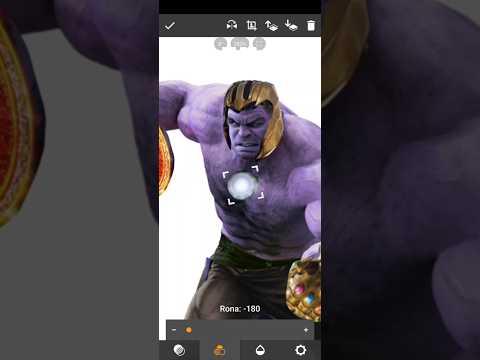Send the layer backward with down-arrow icon
The width and height of the screenshot is (480, 360).
click(291, 25)
